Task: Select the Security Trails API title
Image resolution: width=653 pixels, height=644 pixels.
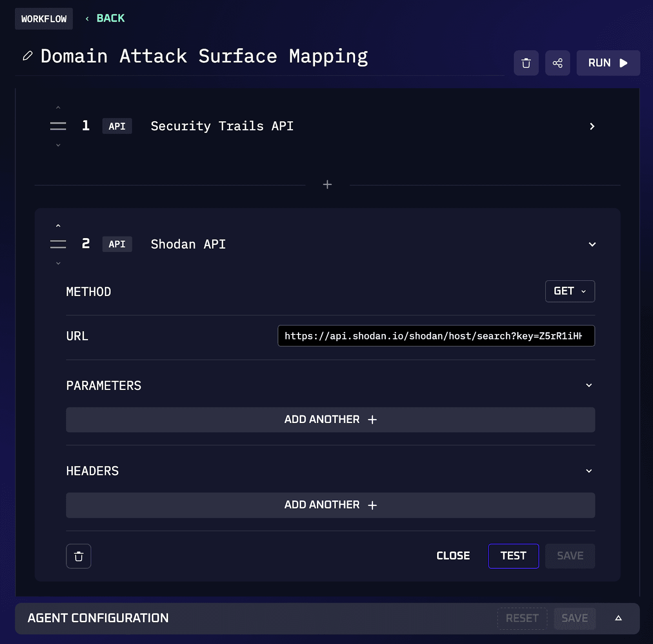Action: click(x=222, y=126)
